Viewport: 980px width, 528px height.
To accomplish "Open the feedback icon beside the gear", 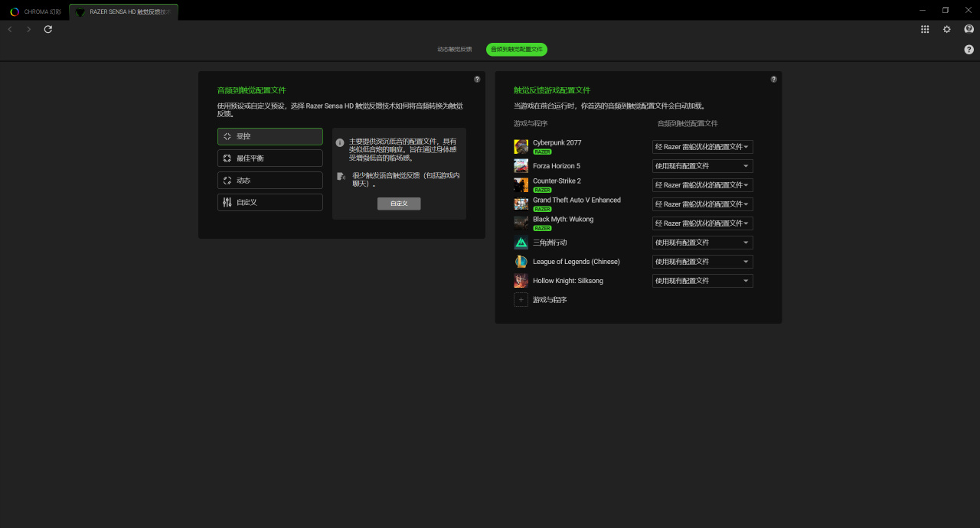I will pos(969,29).
